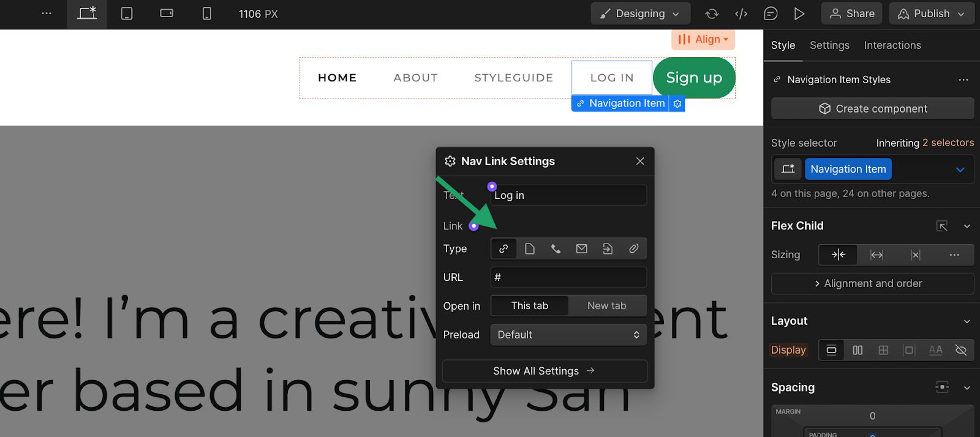
Task: Open the comments bubble icon
Action: pos(771,13)
